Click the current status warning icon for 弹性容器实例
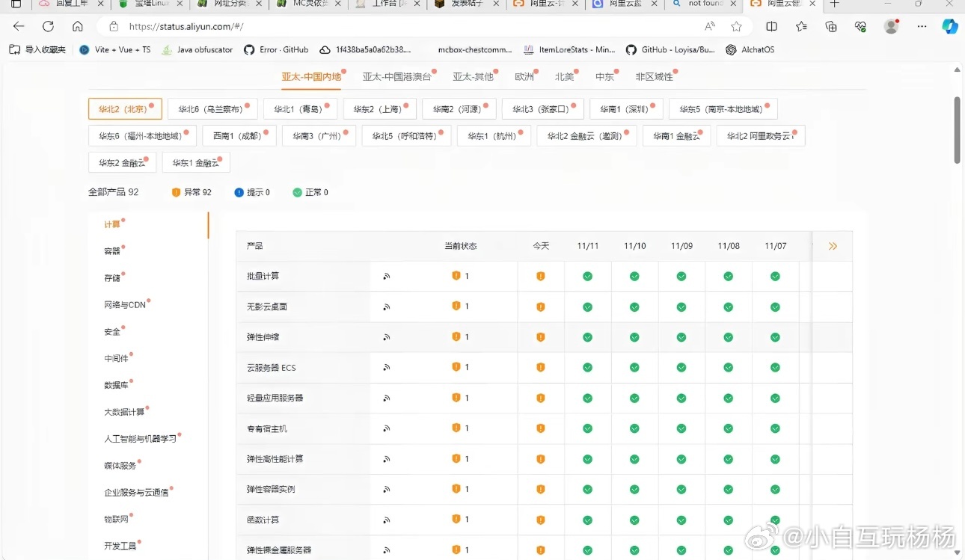Viewport: 965px width, 560px height. coord(456,489)
